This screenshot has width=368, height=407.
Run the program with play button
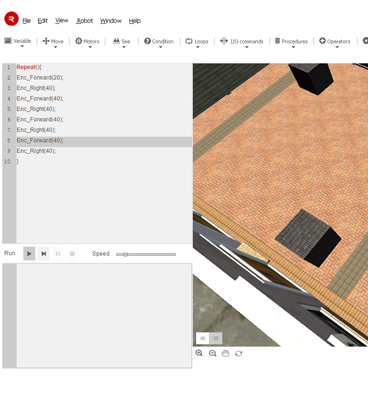click(x=29, y=254)
